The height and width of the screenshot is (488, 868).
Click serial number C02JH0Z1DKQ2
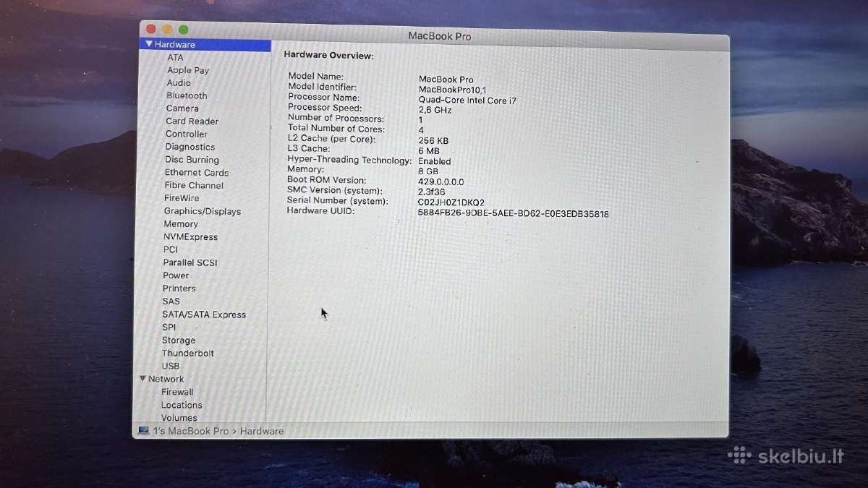click(x=451, y=202)
